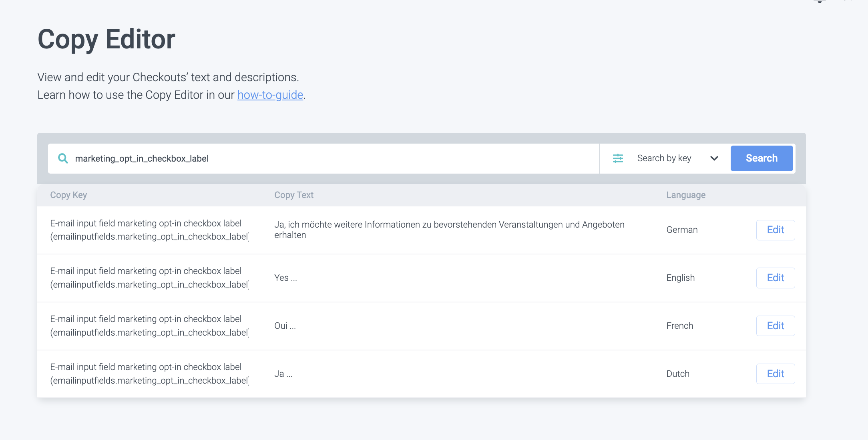Screen dimensions: 868x440
Task: Select the 'Ja ...' Dutch copy text
Action: (x=283, y=374)
